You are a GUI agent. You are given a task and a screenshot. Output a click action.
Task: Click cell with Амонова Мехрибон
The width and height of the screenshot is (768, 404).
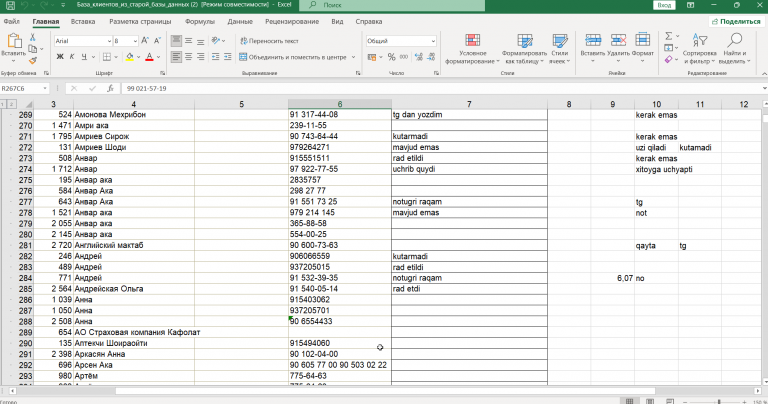(x=134, y=115)
